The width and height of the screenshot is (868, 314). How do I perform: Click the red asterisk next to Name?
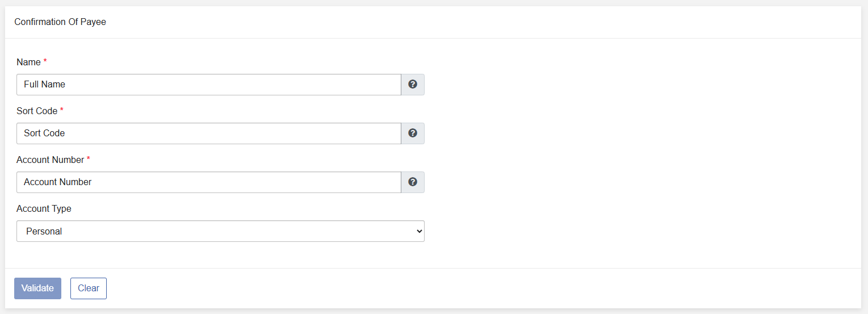[45, 61]
